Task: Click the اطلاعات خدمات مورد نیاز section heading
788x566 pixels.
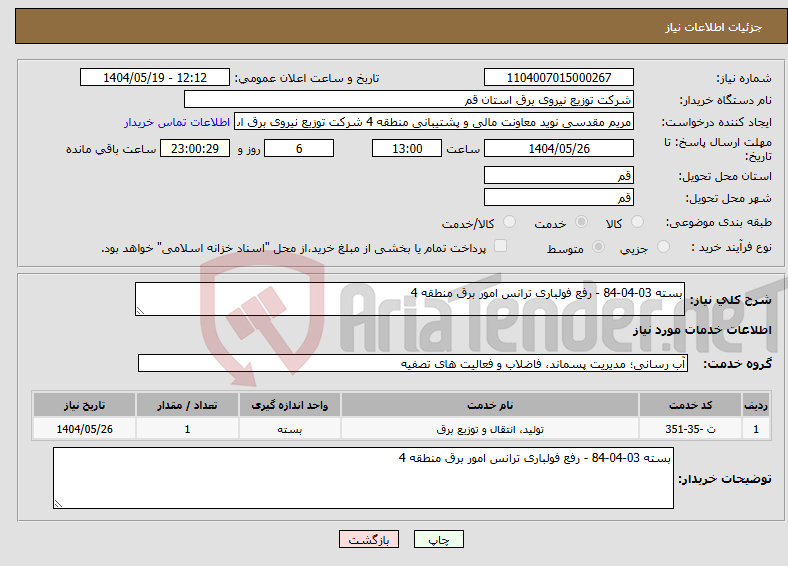Action: click(x=702, y=330)
